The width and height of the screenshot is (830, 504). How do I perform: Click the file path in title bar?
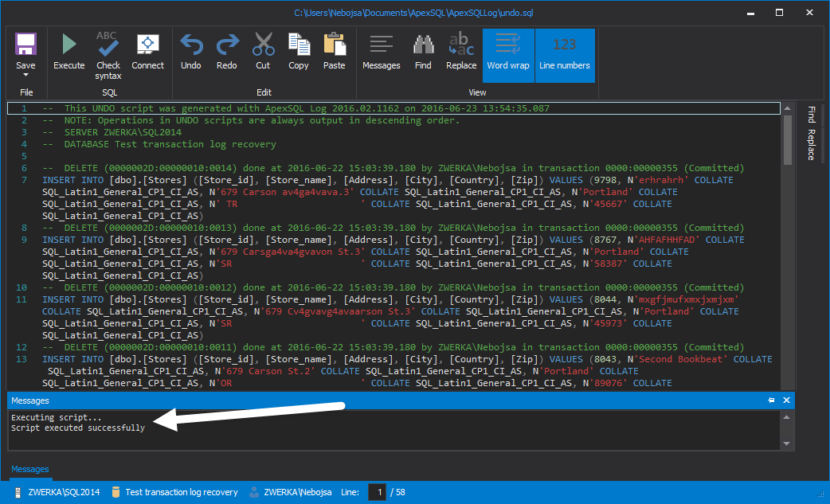coord(413,13)
